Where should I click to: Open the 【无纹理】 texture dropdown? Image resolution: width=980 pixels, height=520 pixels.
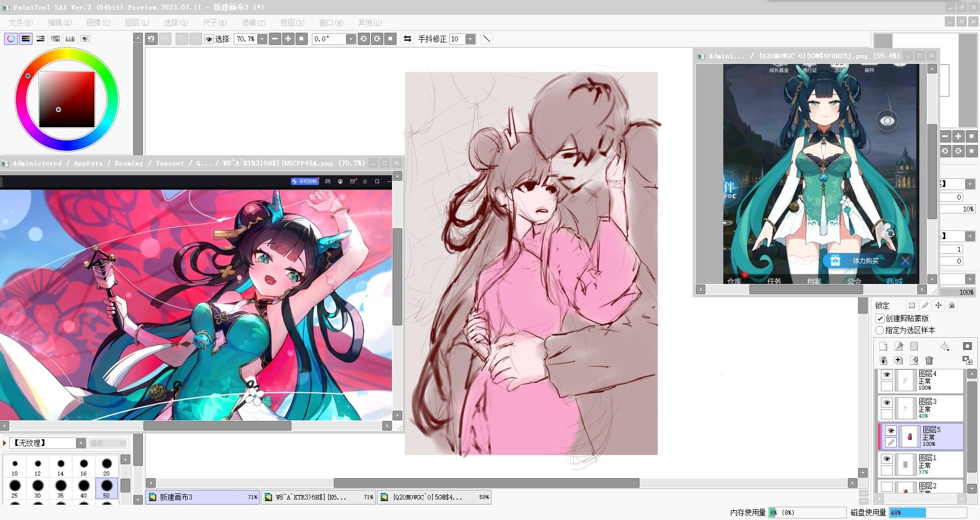[81, 443]
